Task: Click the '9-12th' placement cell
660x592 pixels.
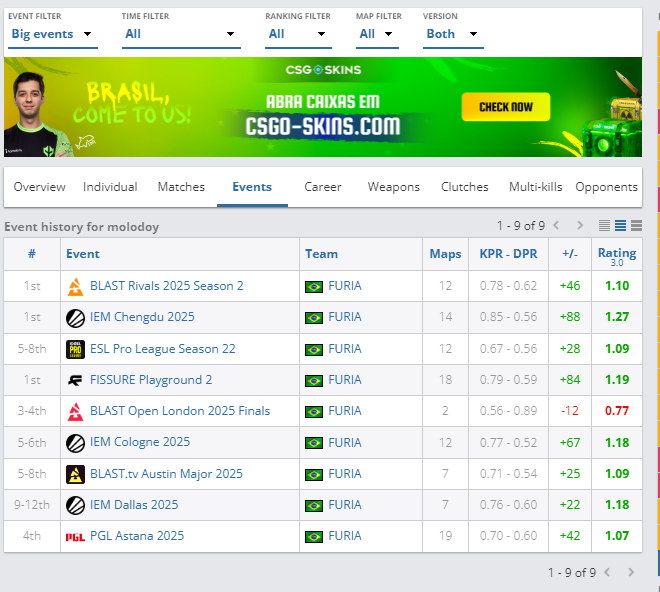Action: (32, 504)
